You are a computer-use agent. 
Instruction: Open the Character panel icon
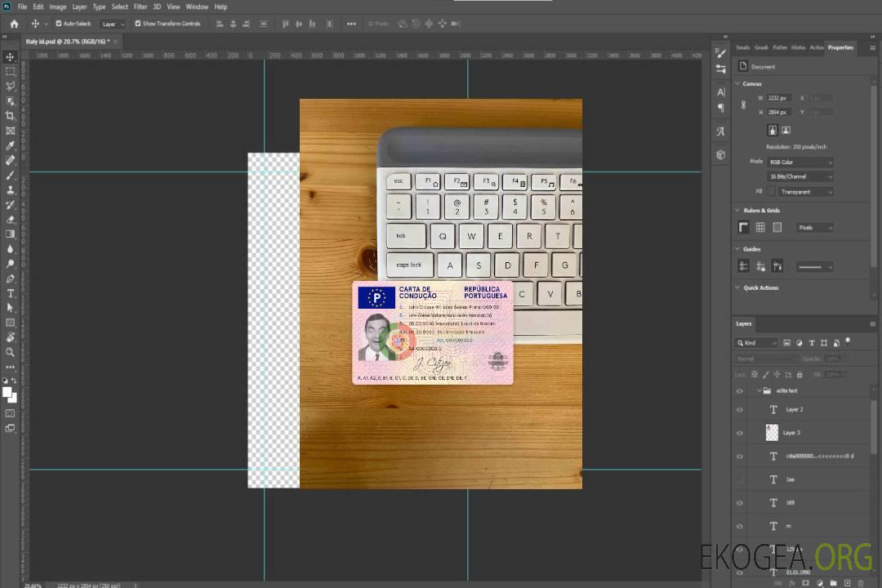(x=720, y=91)
